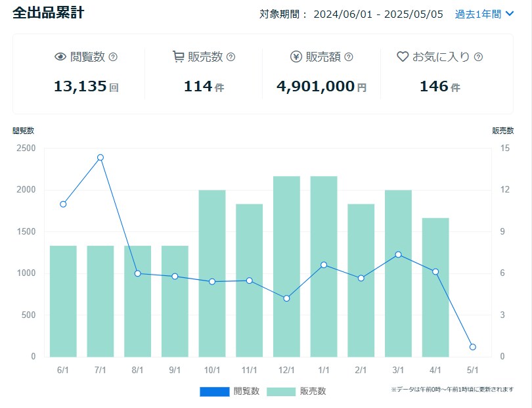Viewport: 532px width, 408px height.
Task: Click the 11/1 x-axis label
Action: pos(250,370)
